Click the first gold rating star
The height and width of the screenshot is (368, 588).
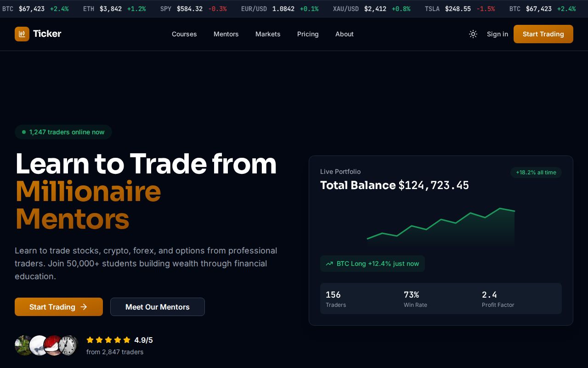point(90,340)
